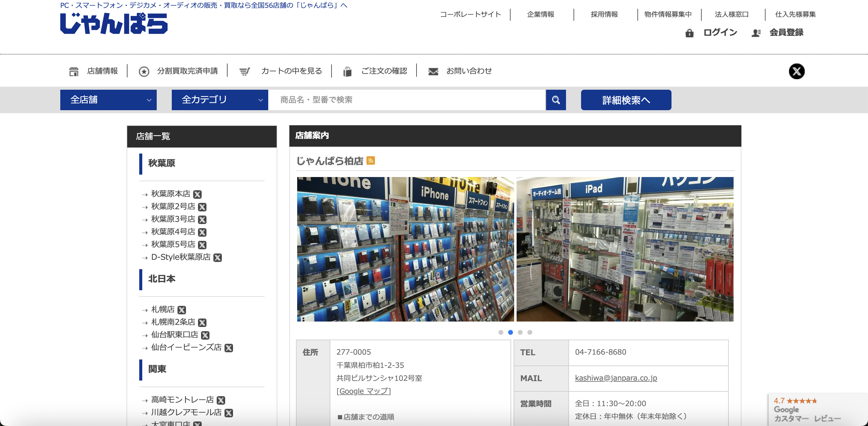Click the X icon next to 札幌店

(182, 309)
